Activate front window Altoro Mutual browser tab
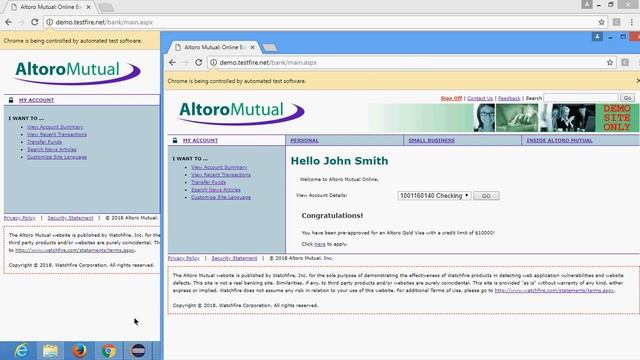Screen dimensions: 640x360 pyautogui.click(x=213, y=47)
